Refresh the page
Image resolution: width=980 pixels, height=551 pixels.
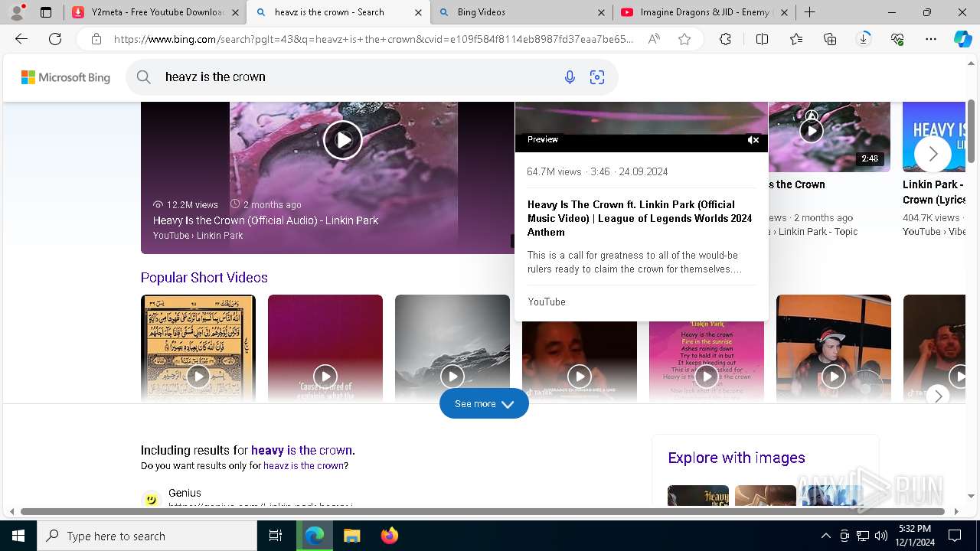pos(55,39)
